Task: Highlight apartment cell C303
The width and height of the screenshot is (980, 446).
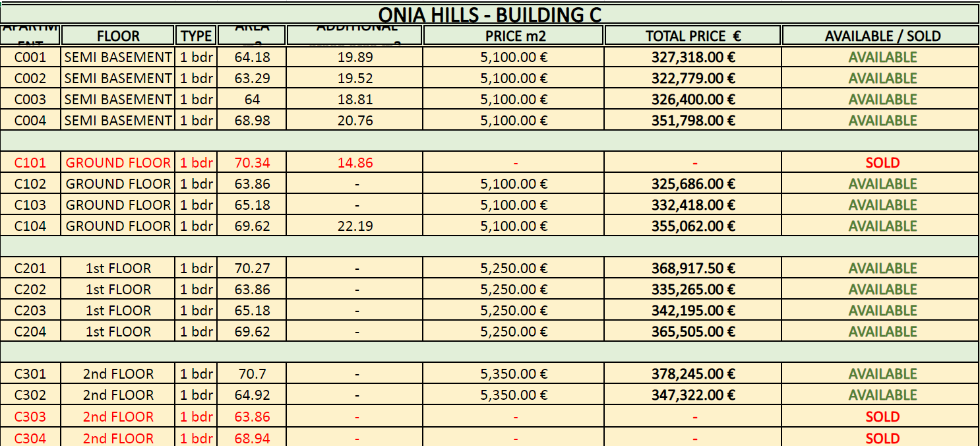Action: [30, 417]
